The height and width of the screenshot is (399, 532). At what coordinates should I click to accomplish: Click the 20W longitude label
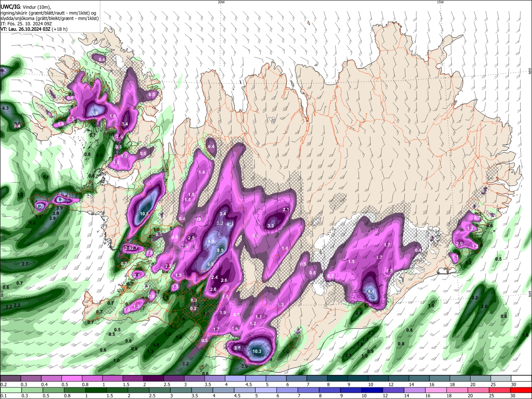pos(221,2)
